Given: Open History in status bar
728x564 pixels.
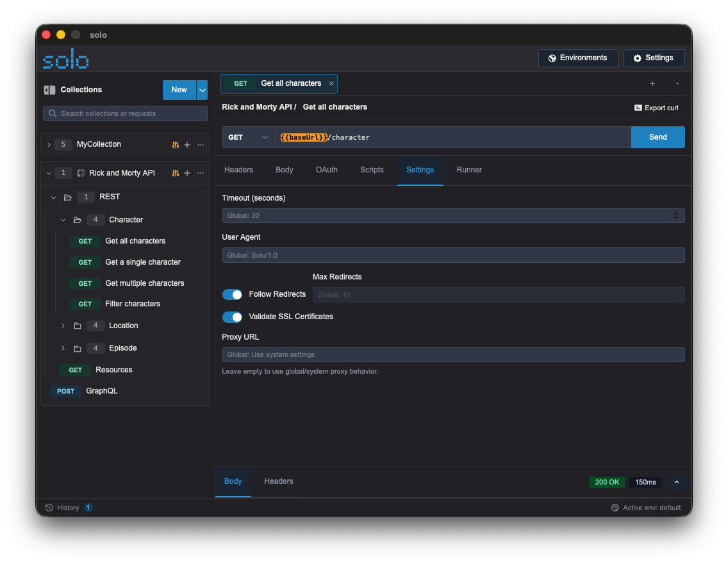Looking at the screenshot, I should click(x=68, y=508).
